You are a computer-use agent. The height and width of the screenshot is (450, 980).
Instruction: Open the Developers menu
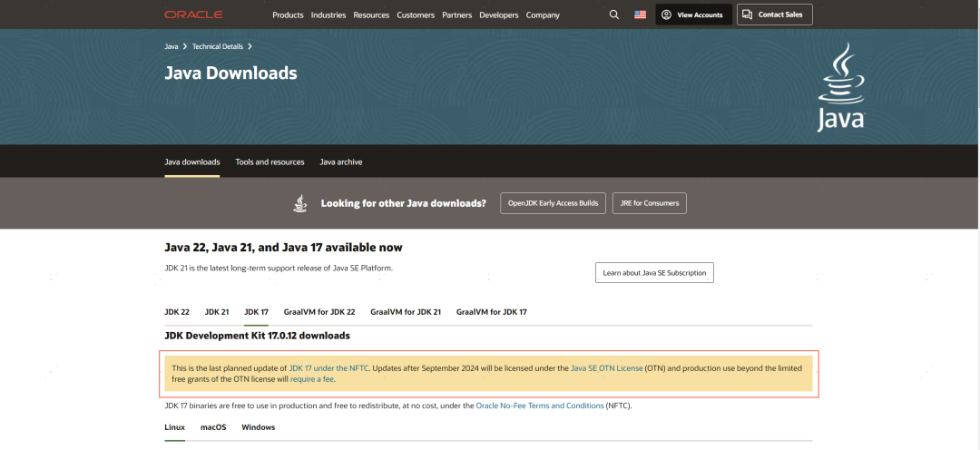[x=499, y=15]
